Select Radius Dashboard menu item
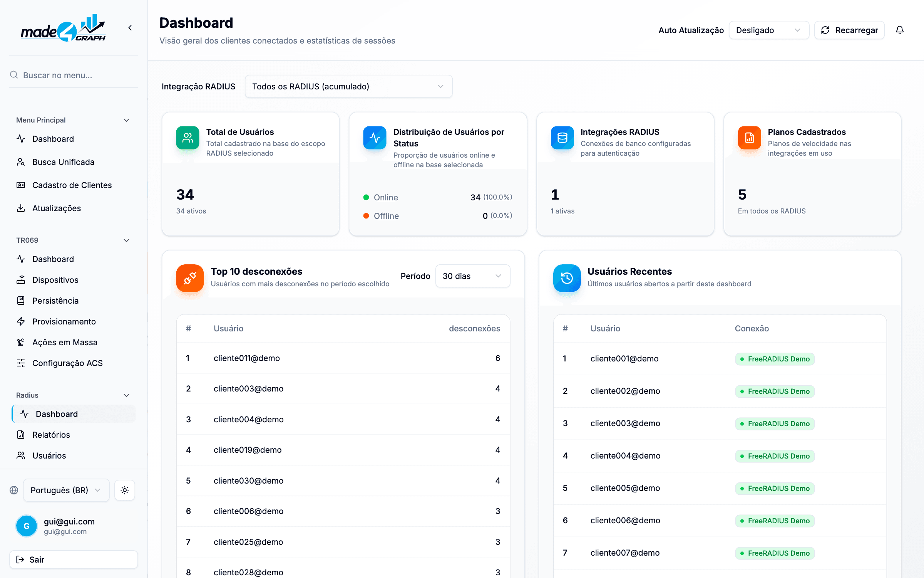924x578 pixels. 74,414
